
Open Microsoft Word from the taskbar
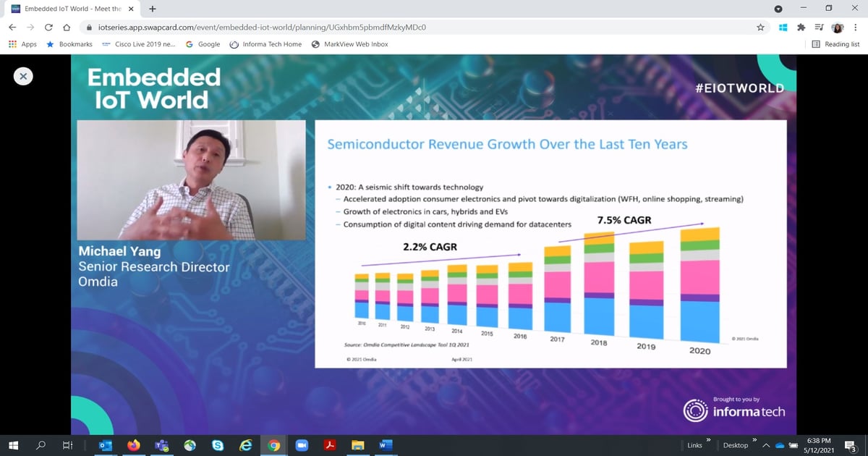(386, 444)
